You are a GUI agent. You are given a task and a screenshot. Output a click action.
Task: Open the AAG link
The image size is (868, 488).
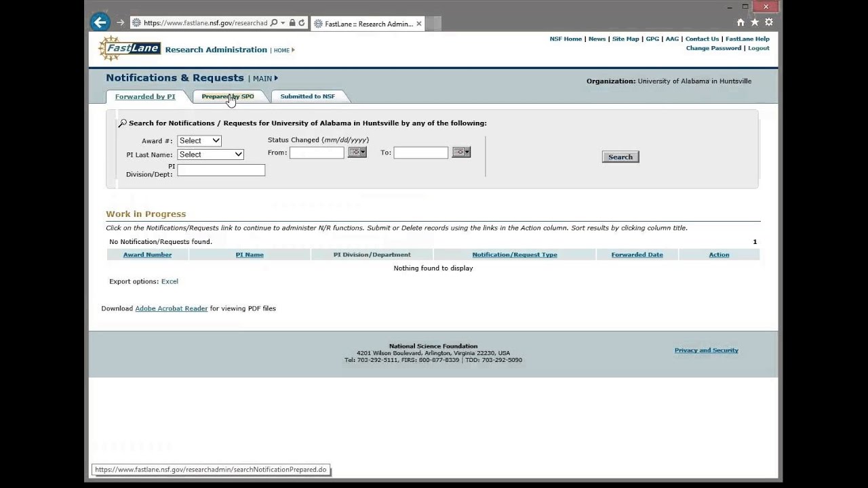(672, 39)
